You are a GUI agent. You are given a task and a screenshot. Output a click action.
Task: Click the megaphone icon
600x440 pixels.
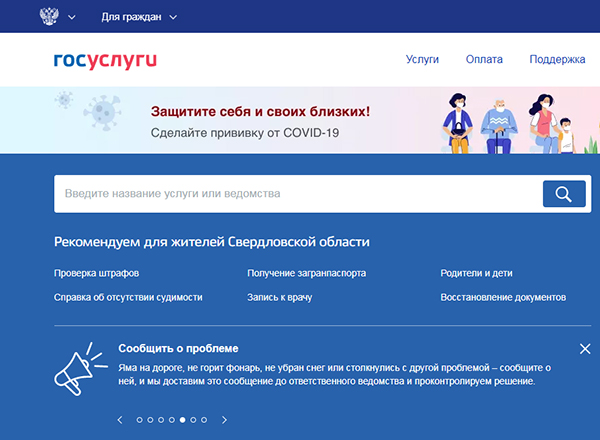(x=80, y=369)
